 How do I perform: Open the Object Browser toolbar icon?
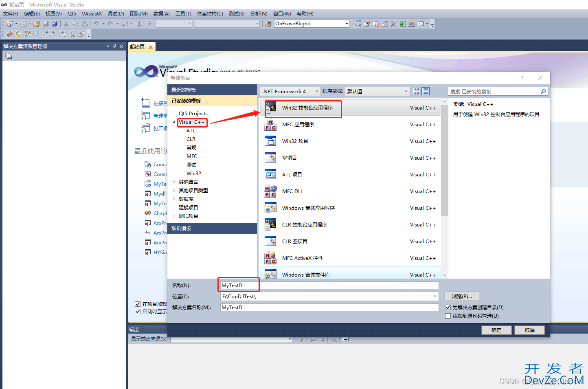coord(384,24)
